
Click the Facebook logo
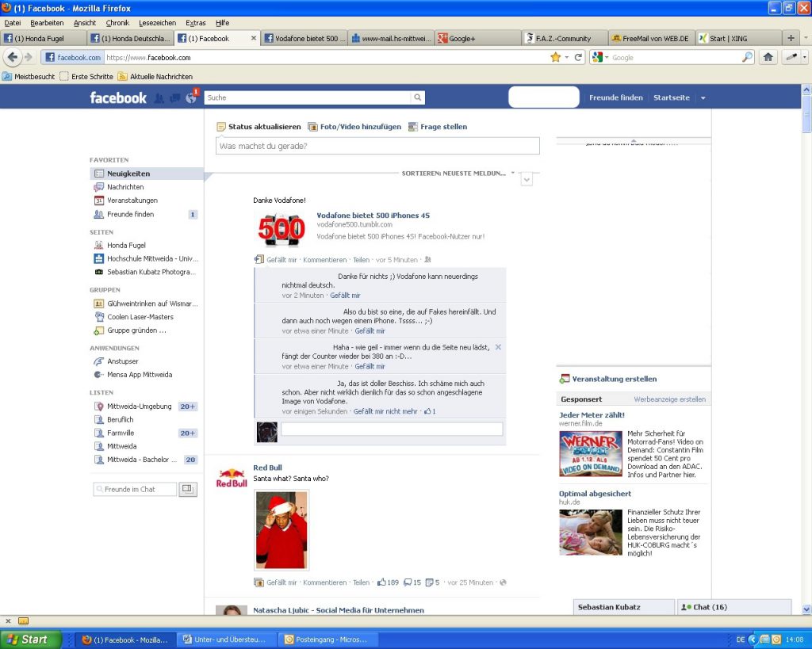118,97
